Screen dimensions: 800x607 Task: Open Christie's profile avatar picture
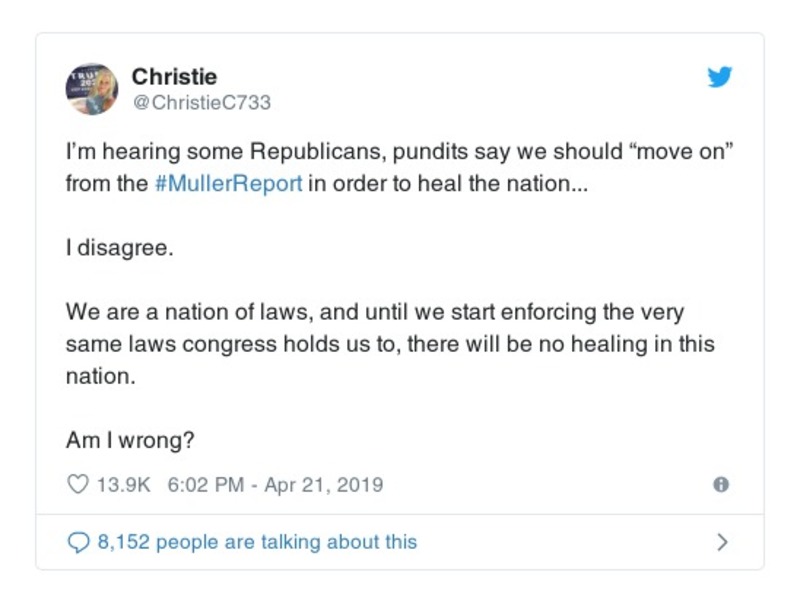tap(92, 88)
